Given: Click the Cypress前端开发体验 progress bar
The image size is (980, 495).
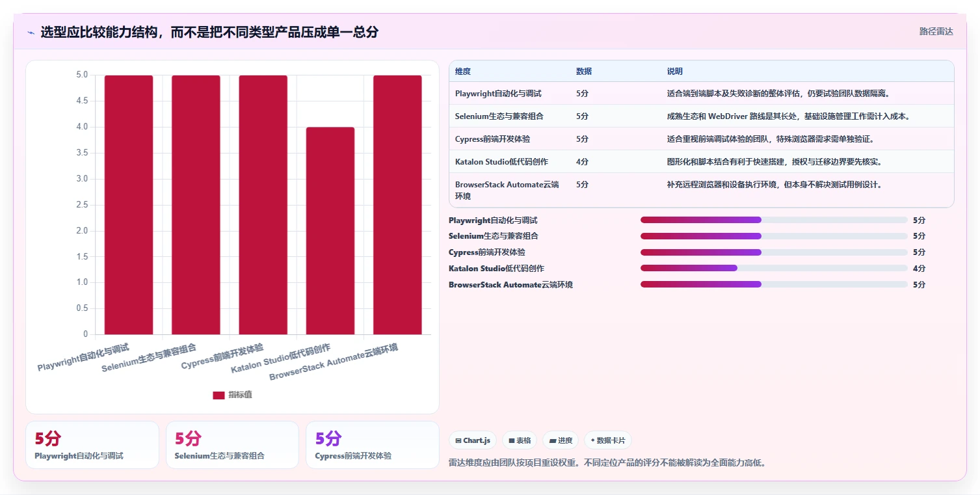Looking at the screenshot, I should coord(774,252).
